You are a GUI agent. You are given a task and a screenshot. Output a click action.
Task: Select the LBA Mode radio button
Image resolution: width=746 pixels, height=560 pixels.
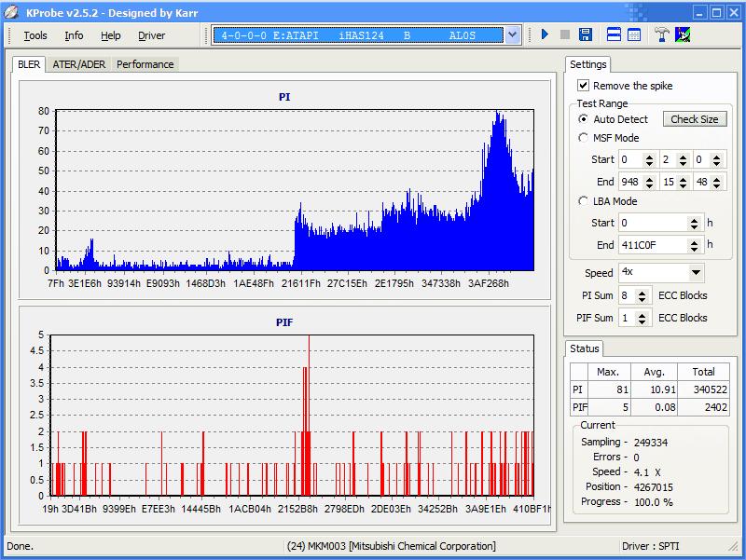pyautogui.click(x=584, y=201)
